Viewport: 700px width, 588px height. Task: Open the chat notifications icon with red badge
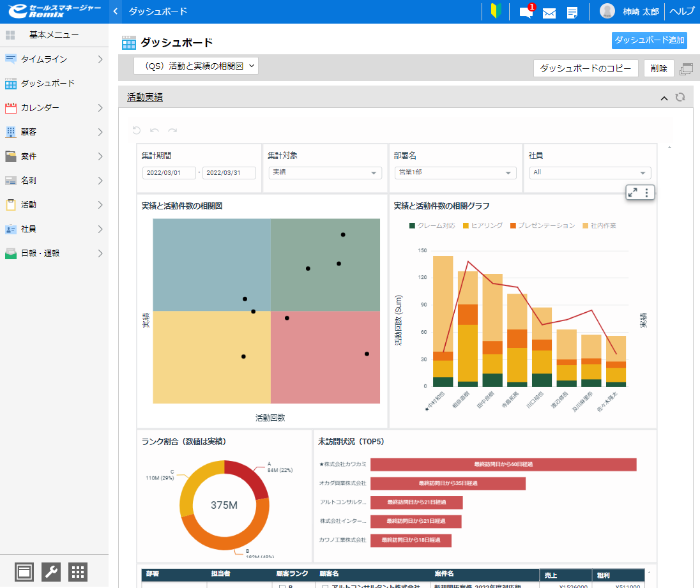pyautogui.click(x=526, y=12)
